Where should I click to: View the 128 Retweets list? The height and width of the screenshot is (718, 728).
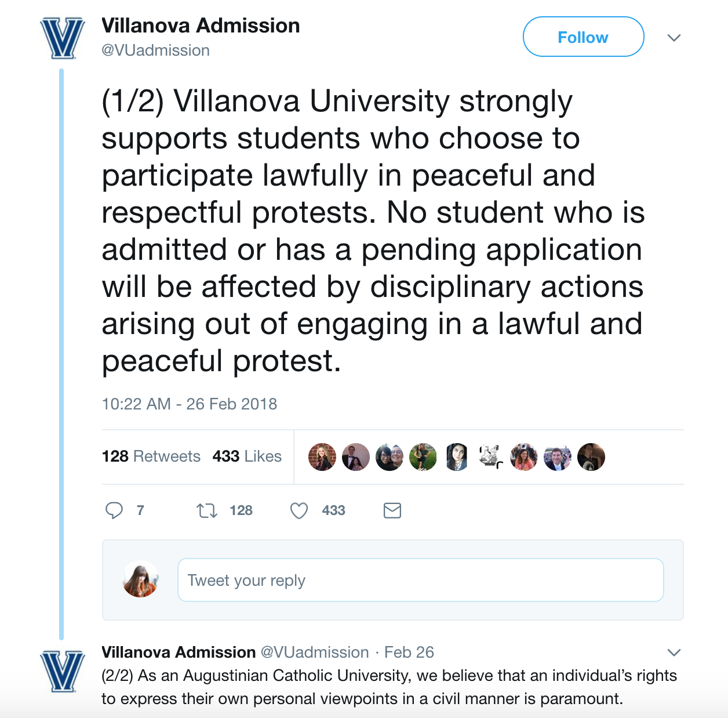click(x=151, y=456)
